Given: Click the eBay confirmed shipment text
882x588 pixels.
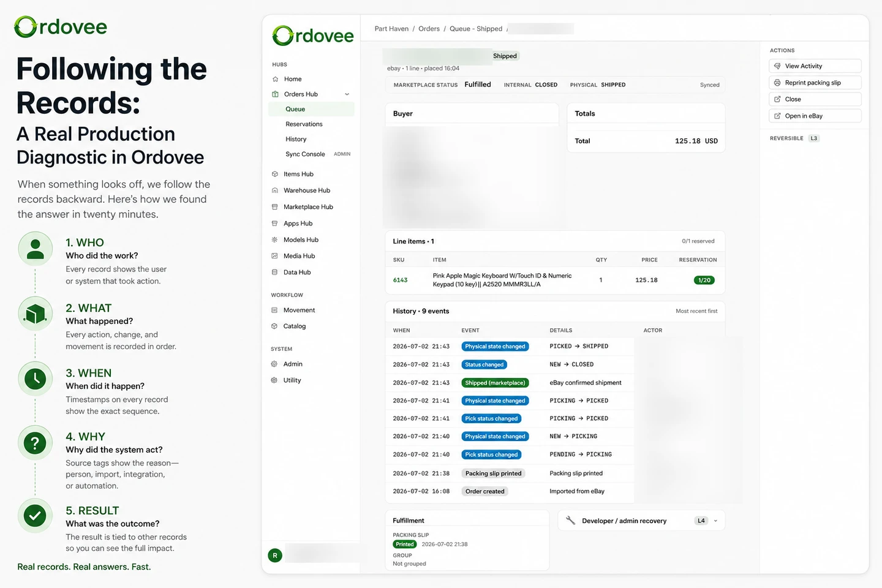Looking at the screenshot, I should (x=586, y=383).
